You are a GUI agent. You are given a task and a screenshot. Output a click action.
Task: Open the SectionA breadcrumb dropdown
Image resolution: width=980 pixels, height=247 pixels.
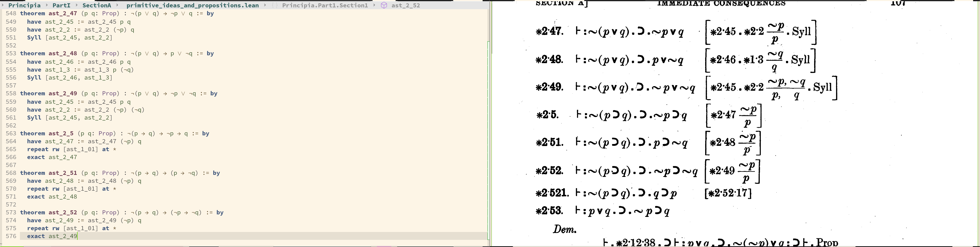[x=97, y=5]
